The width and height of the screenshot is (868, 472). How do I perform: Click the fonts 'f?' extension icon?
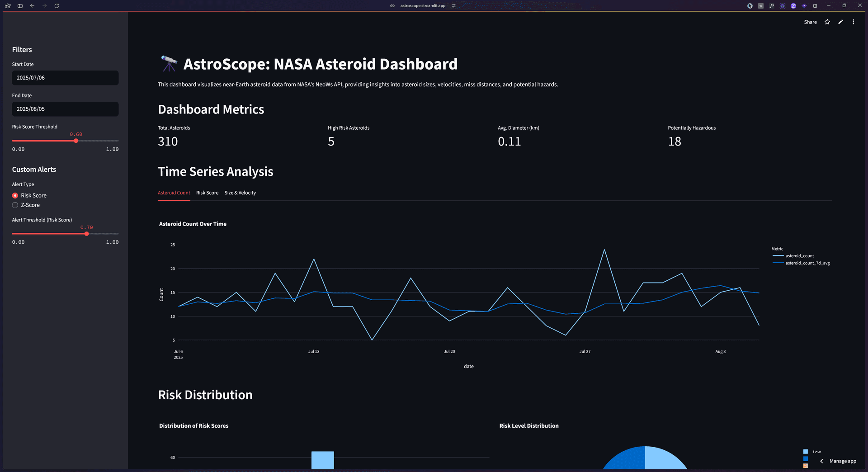point(772,6)
